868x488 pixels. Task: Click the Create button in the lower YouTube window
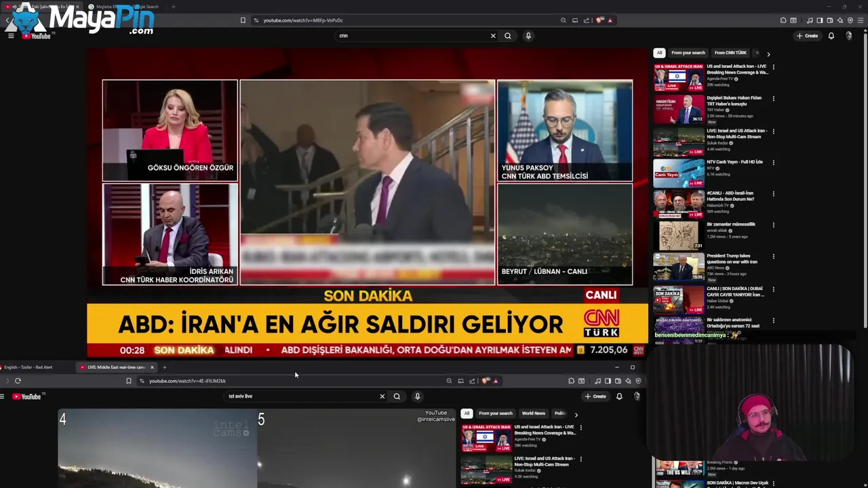tap(595, 396)
